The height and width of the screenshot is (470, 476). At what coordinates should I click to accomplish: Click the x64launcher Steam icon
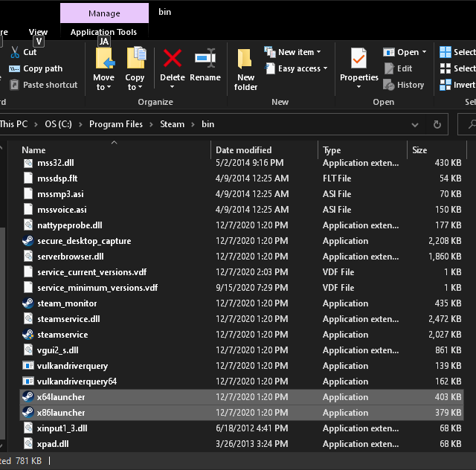pos(28,397)
